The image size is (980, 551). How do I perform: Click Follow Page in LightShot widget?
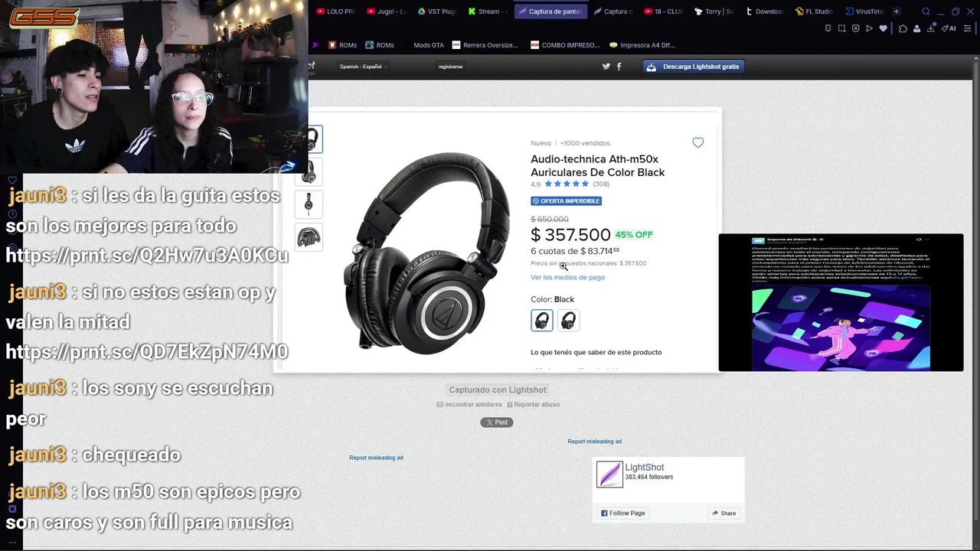(x=622, y=514)
